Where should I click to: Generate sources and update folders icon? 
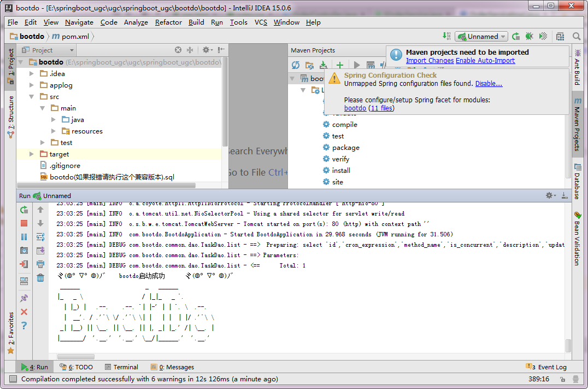pos(309,65)
